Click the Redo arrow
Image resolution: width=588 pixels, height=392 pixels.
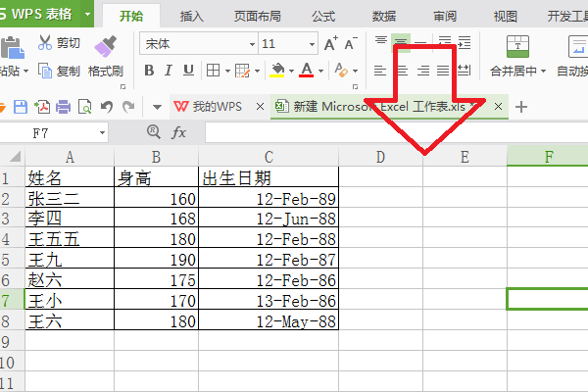click(128, 107)
